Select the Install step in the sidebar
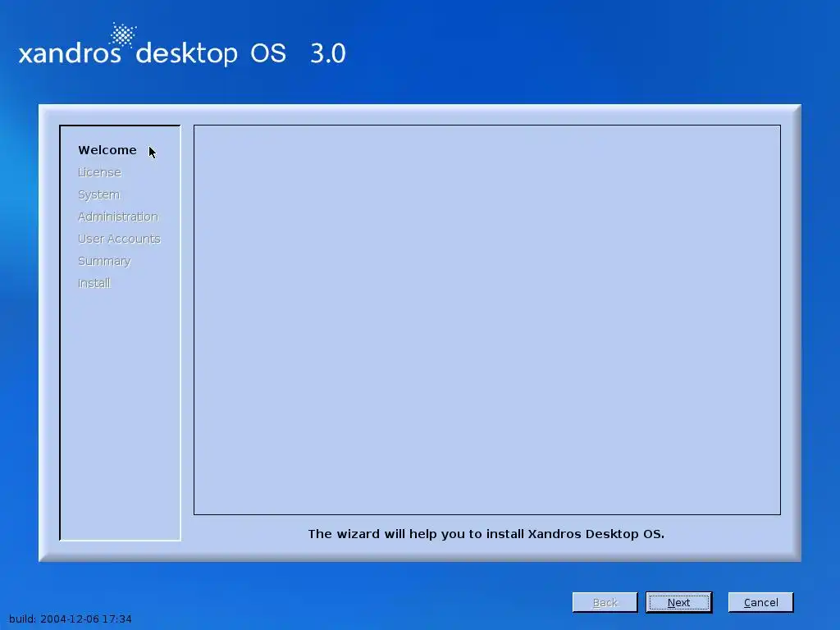Screen dimensions: 840x630 [x=94, y=283]
